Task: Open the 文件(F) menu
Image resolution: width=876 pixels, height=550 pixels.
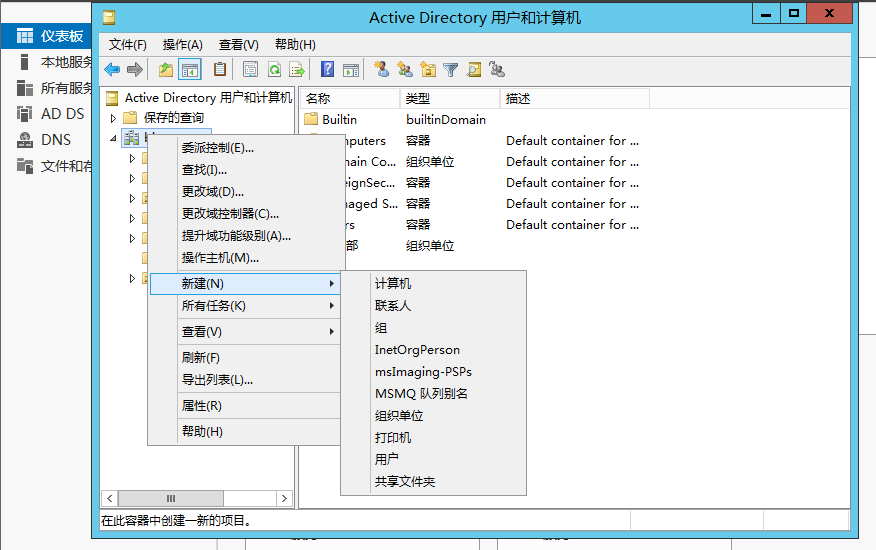Action: tap(127, 45)
